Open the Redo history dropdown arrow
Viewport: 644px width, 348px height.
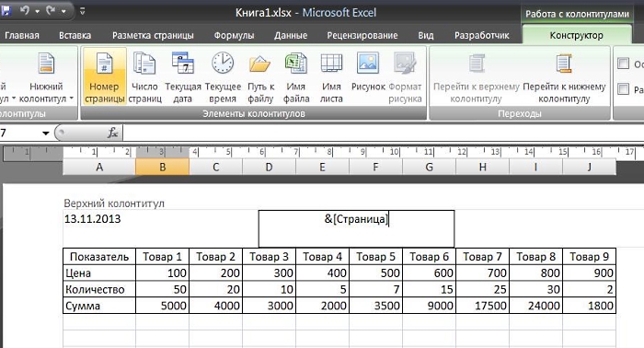coord(63,11)
